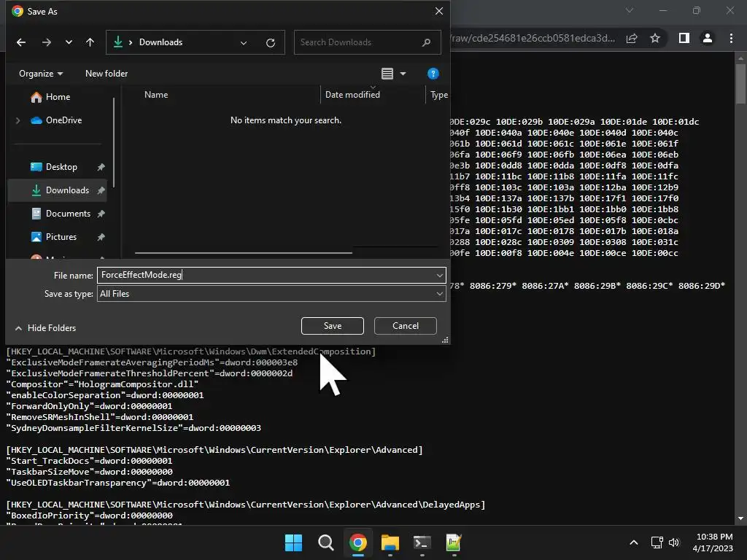
Task: Open Chrome profile menu
Action: pos(708,38)
